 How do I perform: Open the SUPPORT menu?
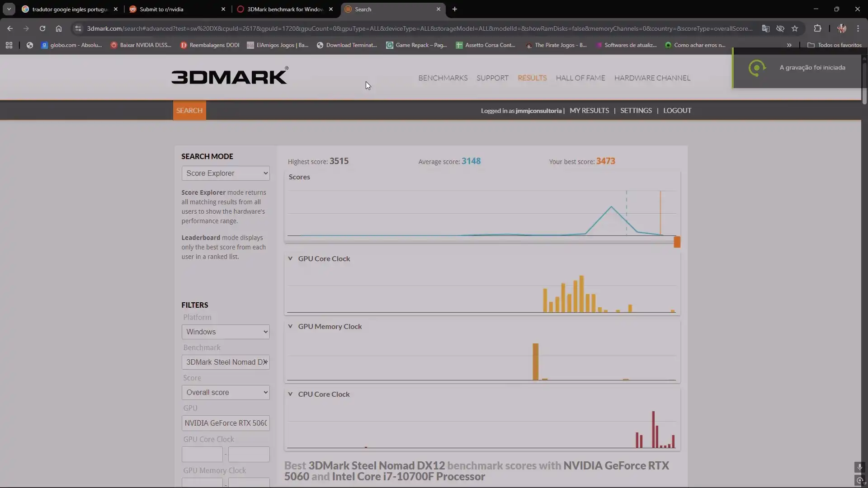492,78
